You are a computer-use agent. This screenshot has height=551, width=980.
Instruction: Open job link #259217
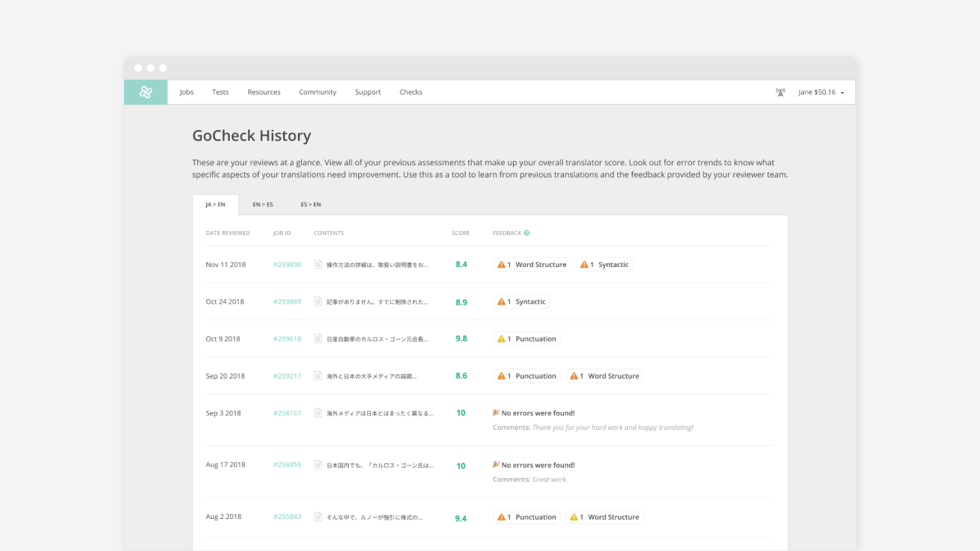[x=287, y=376]
